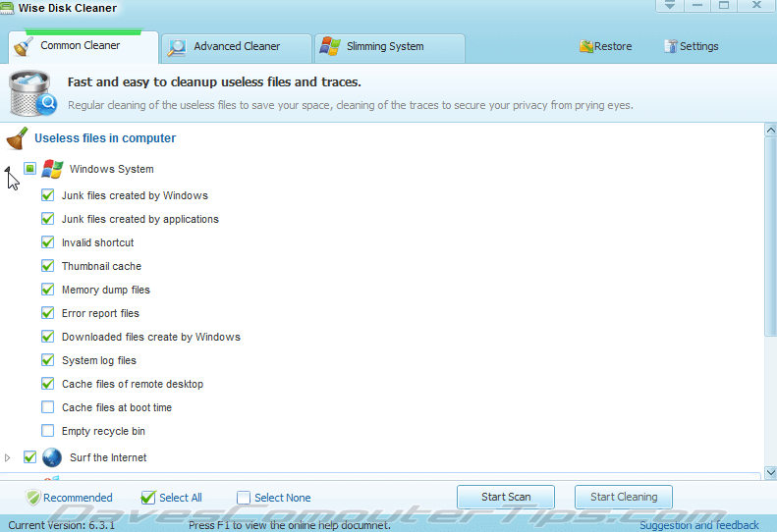Uncheck the Thumbnail cache checkbox
Screen dimensions: 777x532
(47, 266)
